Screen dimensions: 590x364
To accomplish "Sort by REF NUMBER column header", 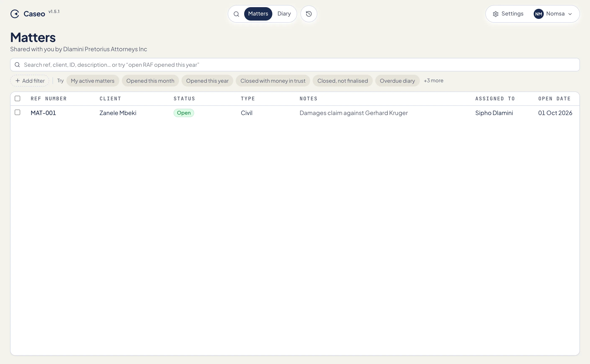I will click(49, 98).
